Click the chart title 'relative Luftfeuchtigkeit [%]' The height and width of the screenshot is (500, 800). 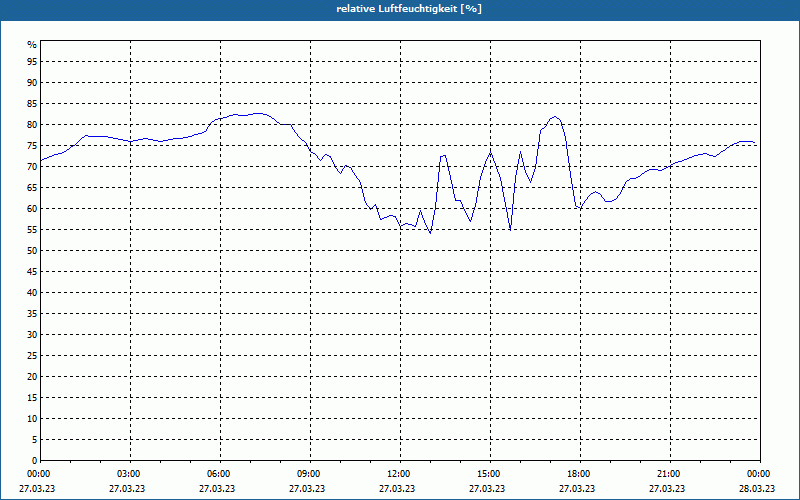click(409, 9)
